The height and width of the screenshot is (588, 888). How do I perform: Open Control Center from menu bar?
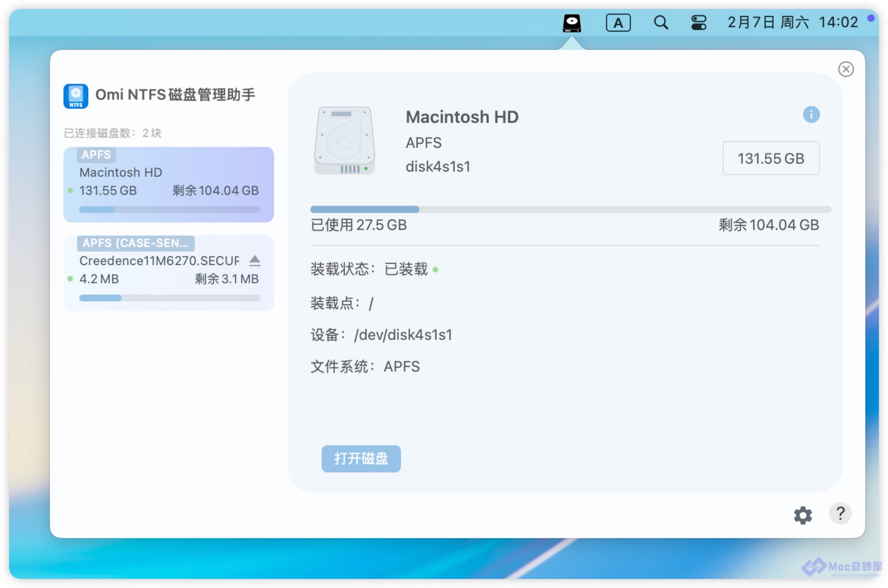click(x=699, y=23)
